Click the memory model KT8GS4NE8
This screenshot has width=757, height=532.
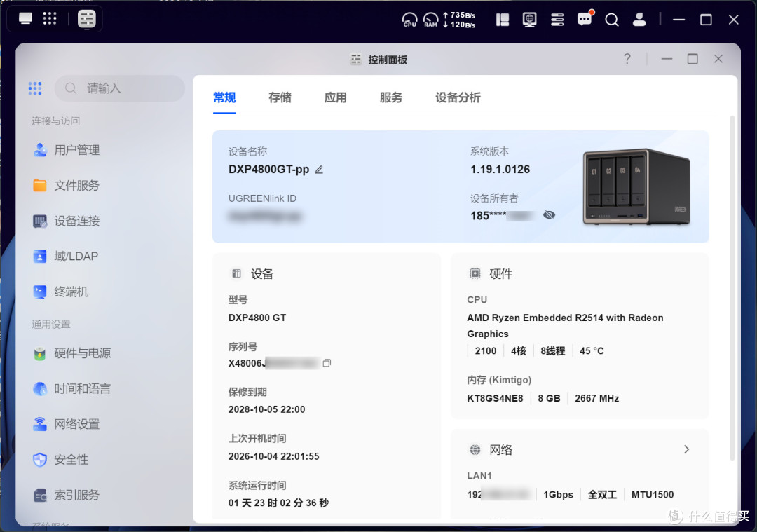coord(495,398)
